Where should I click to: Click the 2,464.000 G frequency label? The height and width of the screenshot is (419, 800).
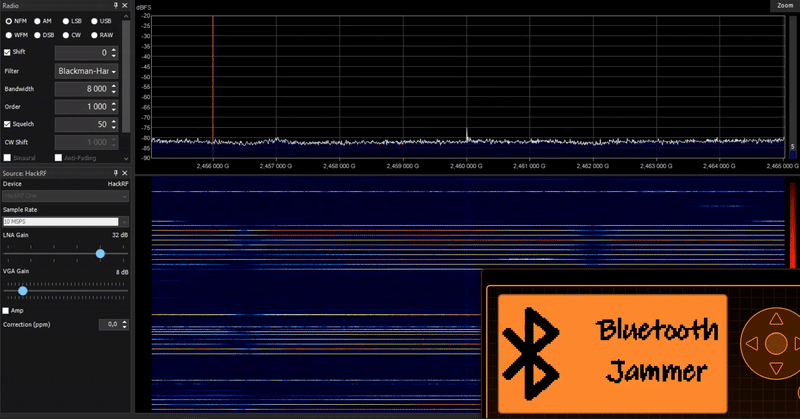[719, 166]
